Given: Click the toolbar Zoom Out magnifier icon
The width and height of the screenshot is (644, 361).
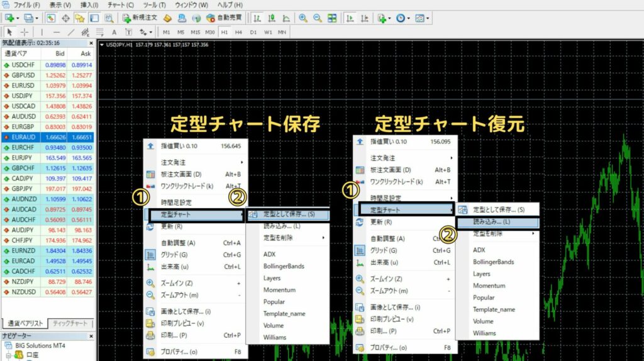Looking at the screenshot, I should click(317, 18).
